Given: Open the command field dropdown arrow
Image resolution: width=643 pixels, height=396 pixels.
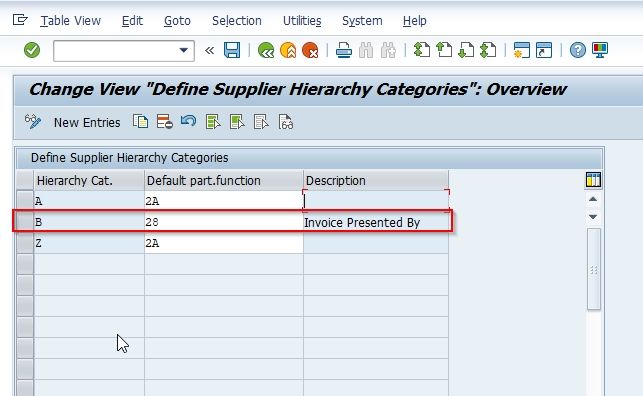Looking at the screenshot, I should click(x=183, y=50).
